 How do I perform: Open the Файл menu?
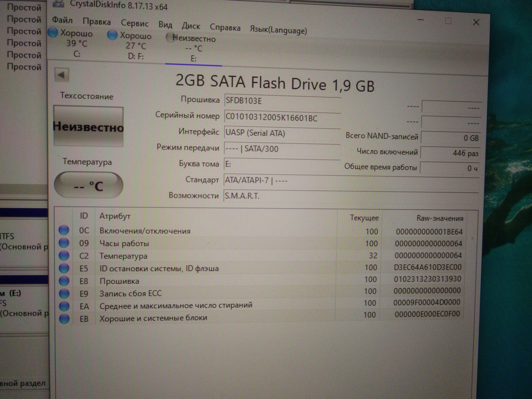[62, 20]
